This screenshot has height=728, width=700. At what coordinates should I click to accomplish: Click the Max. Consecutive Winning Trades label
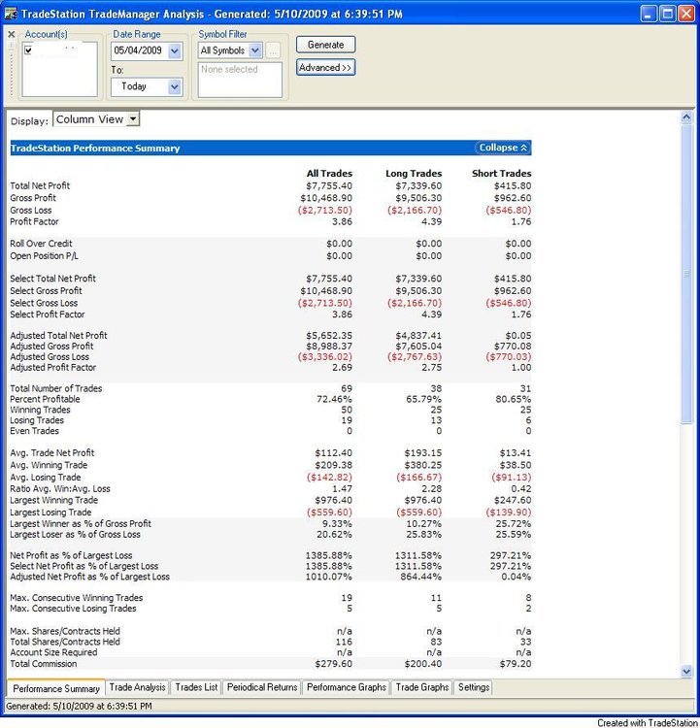76,598
